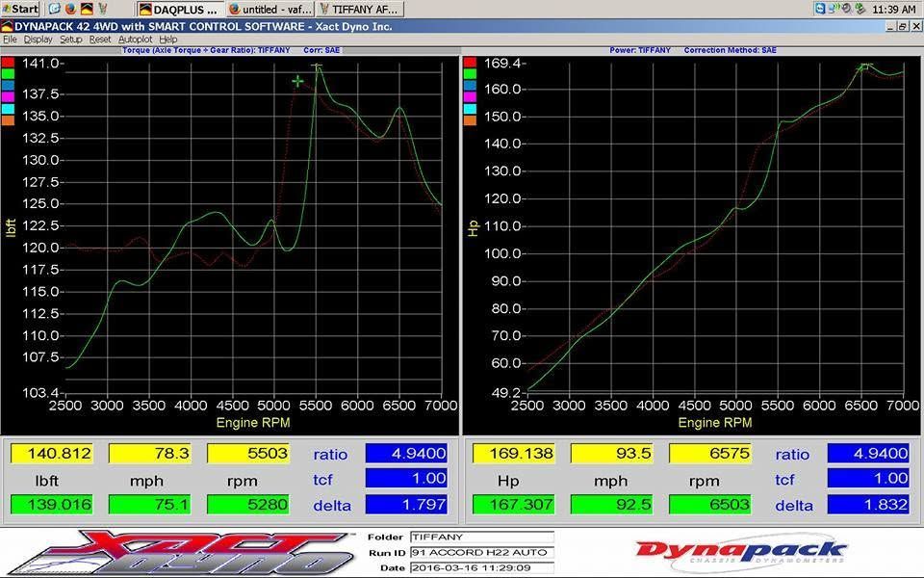Click the green 139.016 lbft value
The width and height of the screenshot is (924, 578).
coord(52,504)
